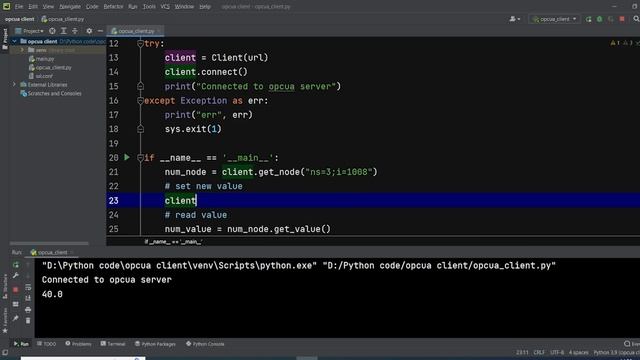
Task: Open the Navigate menu
Action: point(70,7)
